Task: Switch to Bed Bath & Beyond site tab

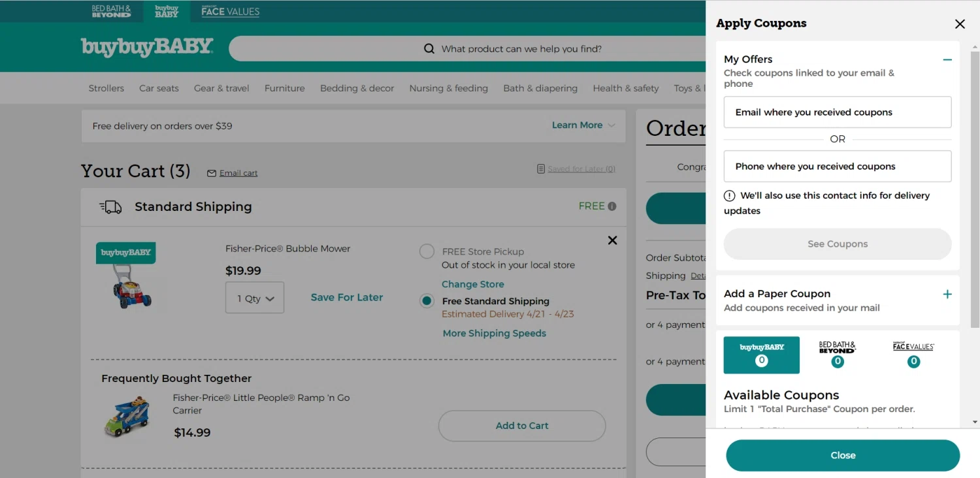Action: pos(111,11)
